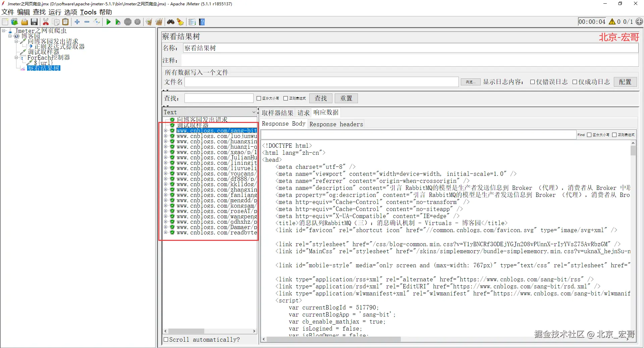The width and height of the screenshot is (644, 348).
Task: Click the blue plus Expand icon
Action: (77, 22)
